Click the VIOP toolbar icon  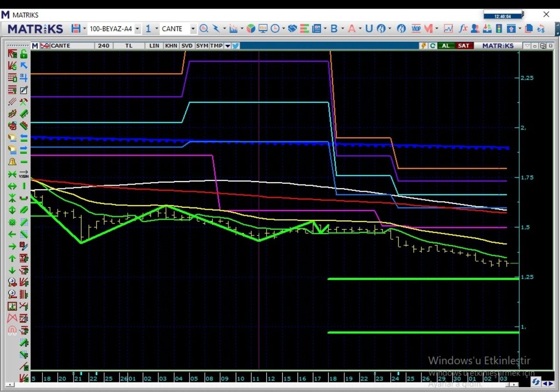(x=416, y=28)
